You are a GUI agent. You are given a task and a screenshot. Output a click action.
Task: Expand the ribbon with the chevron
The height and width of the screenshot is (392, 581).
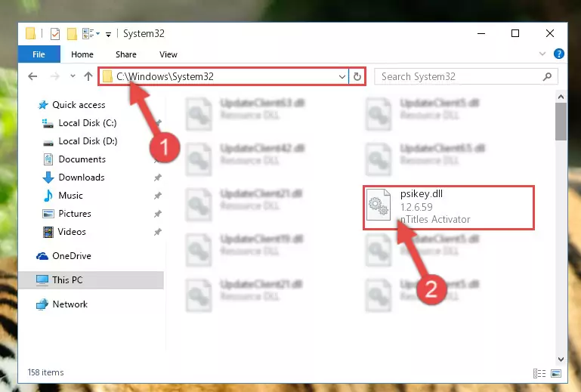click(x=542, y=54)
